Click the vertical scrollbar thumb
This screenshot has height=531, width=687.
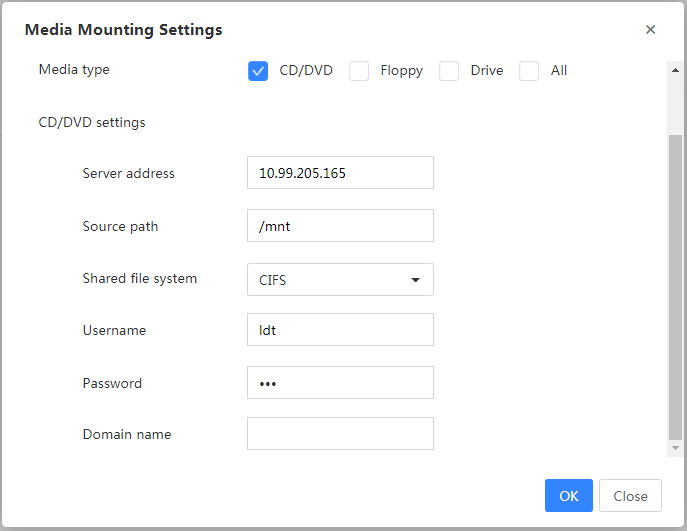tap(675, 287)
